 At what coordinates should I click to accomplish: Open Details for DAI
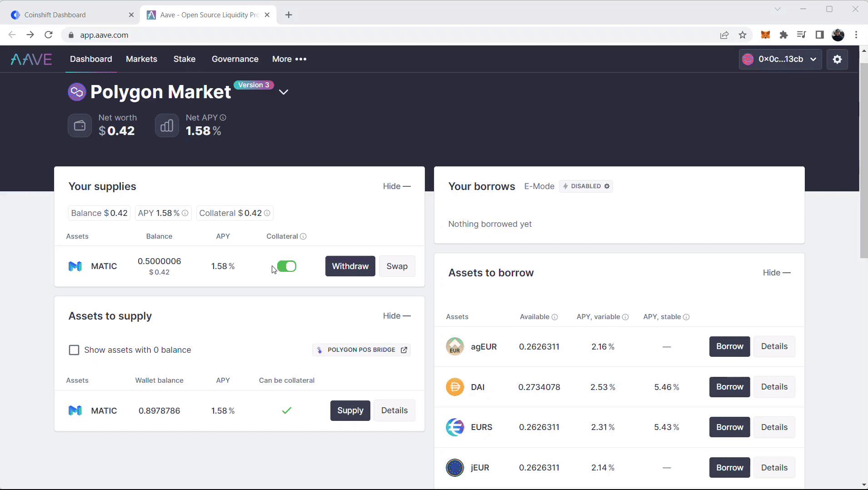pos(774,387)
